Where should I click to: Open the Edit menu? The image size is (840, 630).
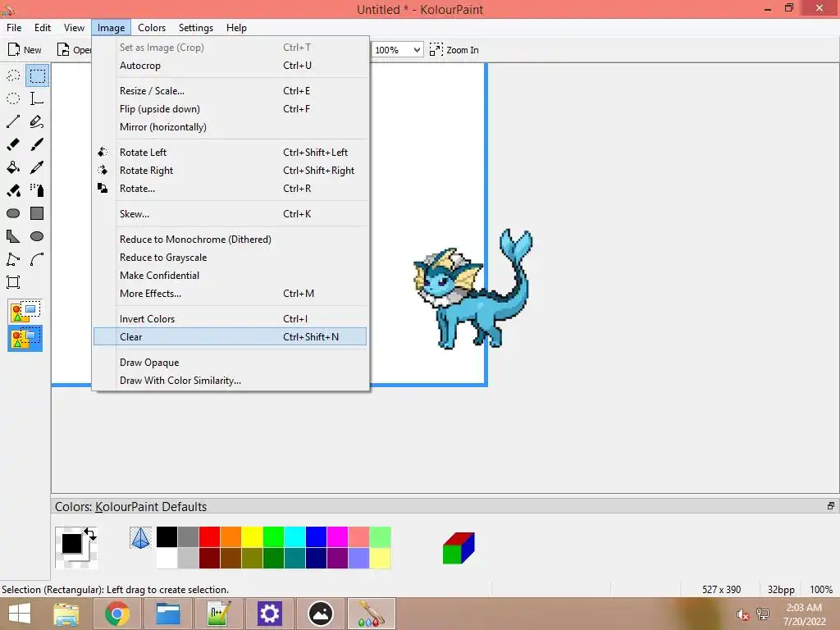[43, 28]
